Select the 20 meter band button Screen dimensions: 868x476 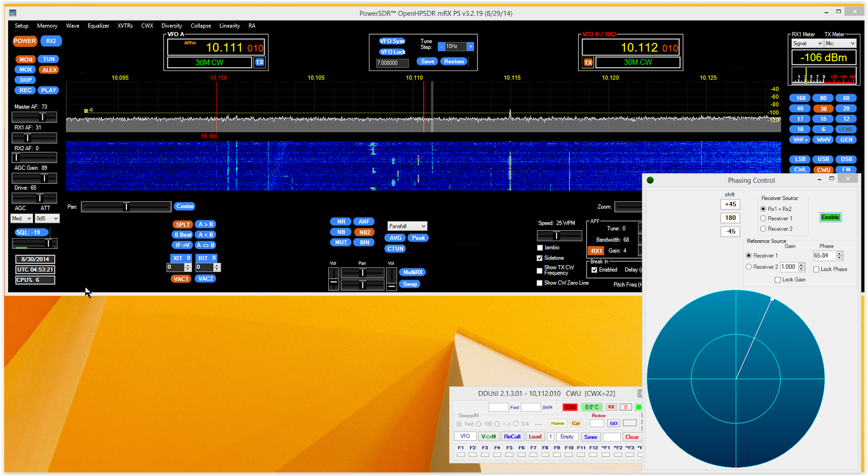point(846,108)
